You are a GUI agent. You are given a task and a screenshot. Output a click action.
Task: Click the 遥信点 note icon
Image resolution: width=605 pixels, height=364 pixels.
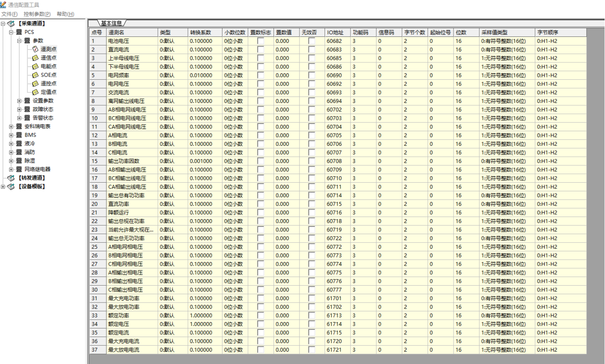[x=36, y=58]
